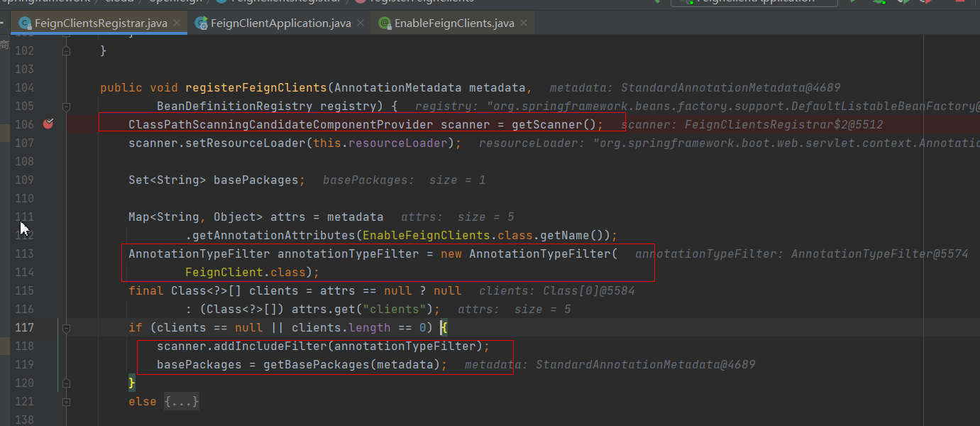The image size is (980, 426).
Task: Click line number 113 in the gutter
Action: [24, 254]
